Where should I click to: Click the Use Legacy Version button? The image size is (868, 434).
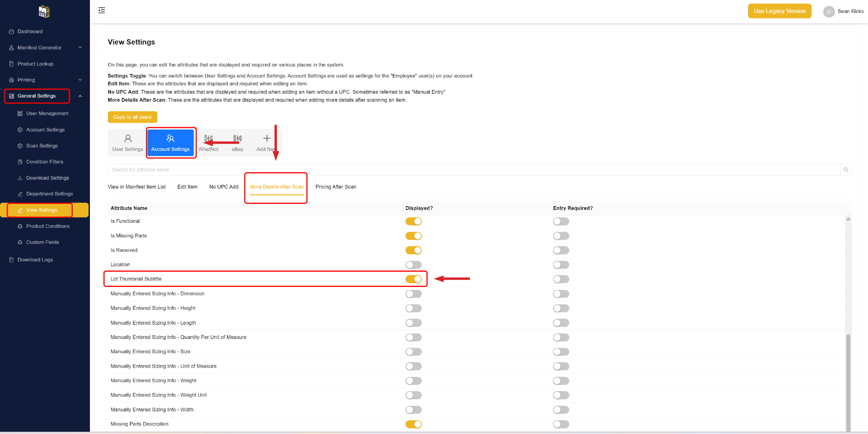[x=779, y=11]
